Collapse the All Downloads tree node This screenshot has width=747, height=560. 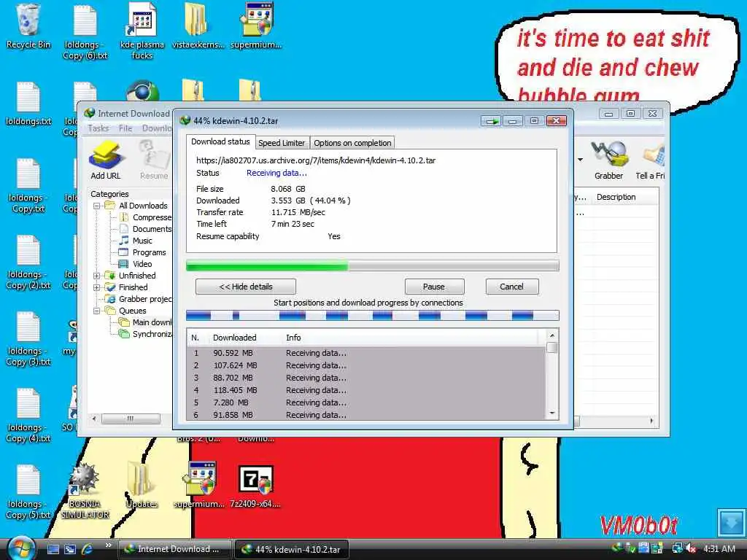(97, 206)
